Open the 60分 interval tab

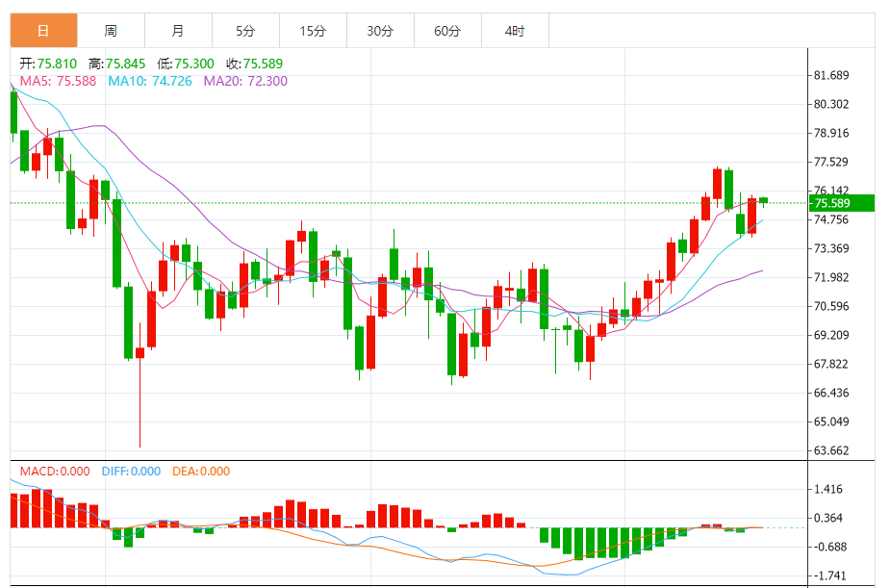(447, 31)
